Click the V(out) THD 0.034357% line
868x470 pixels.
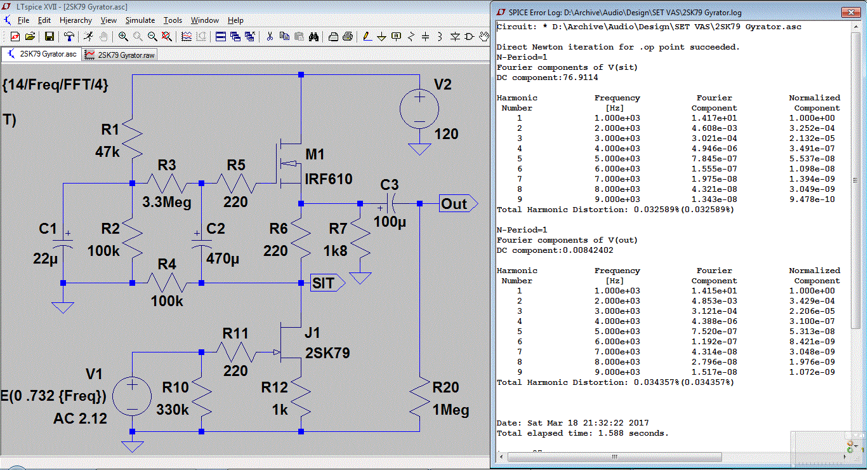point(615,382)
